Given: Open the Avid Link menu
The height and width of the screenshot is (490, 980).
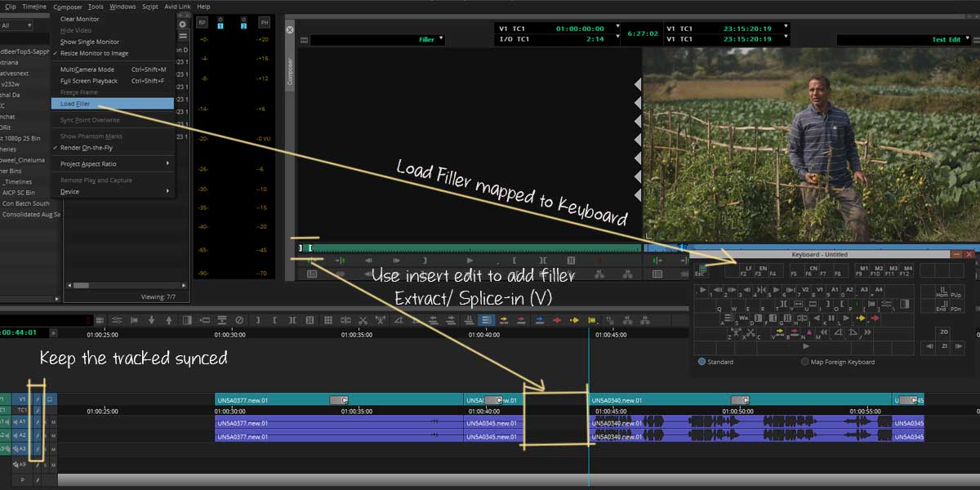Looking at the screenshot, I should tap(178, 7).
